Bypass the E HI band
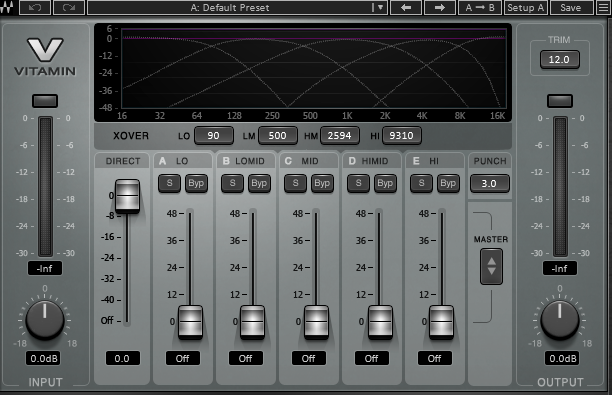Screen dimensions: 612x395 tap(448, 183)
